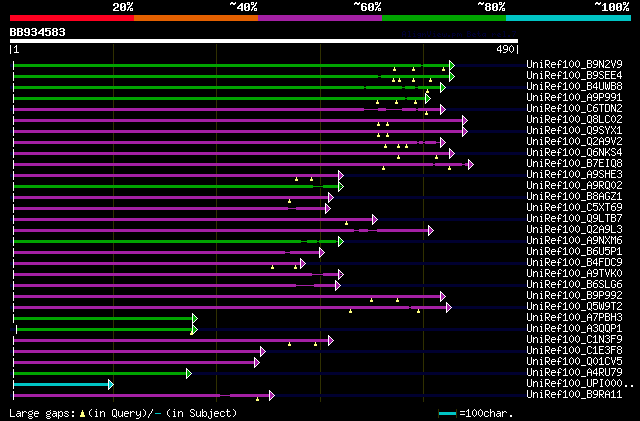Viewport: 640px width, 421px height.
Task: Click the purple alignment bar of UniRef100_Q01CV5
Action: [134, 363]
